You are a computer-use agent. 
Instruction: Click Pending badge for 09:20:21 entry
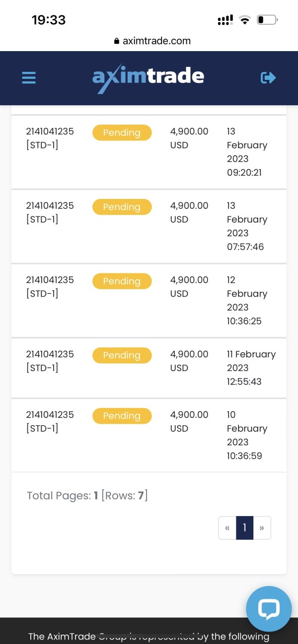[x=122, y=132]
